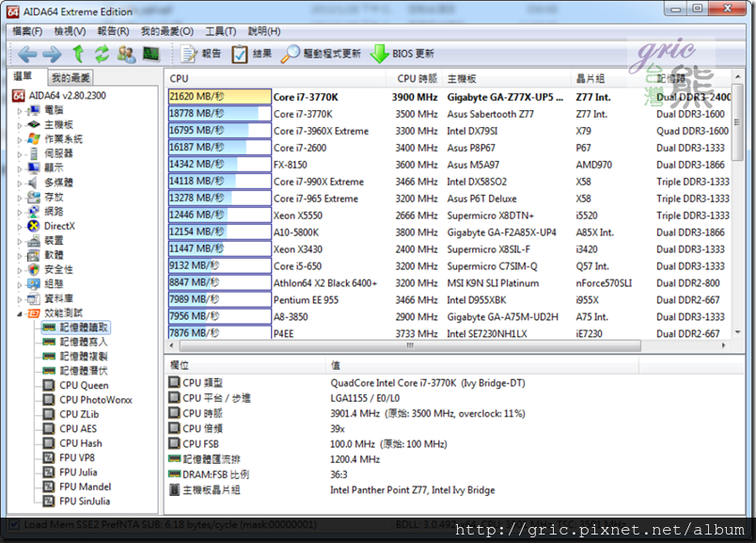Click the blue Forward arrow icon
The width and height of the screenshot is (756, 543).
coord(52,54)
